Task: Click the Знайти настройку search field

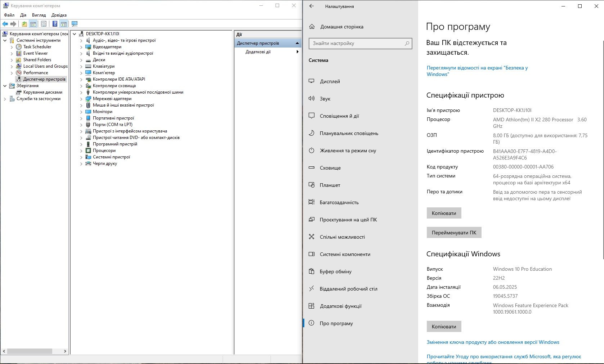Action: [x=360, y=43]
